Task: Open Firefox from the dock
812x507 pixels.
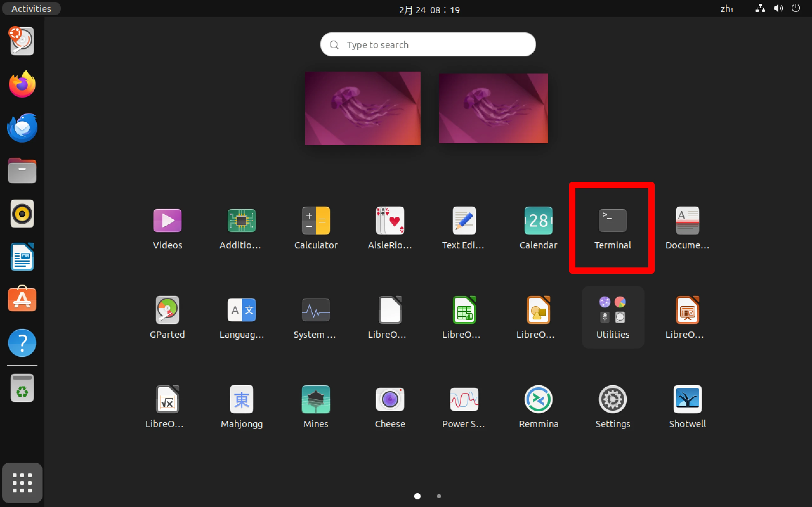Action: click(x=22, y=84)
